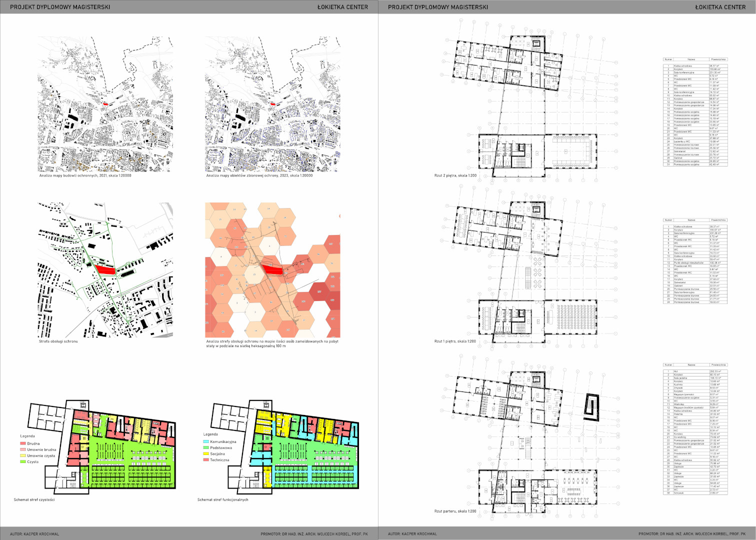This screenshot has height=540, width=756.
Task: Open the 2023 obiektów zbiorowej ochrony map
Action: coord(272,104)
